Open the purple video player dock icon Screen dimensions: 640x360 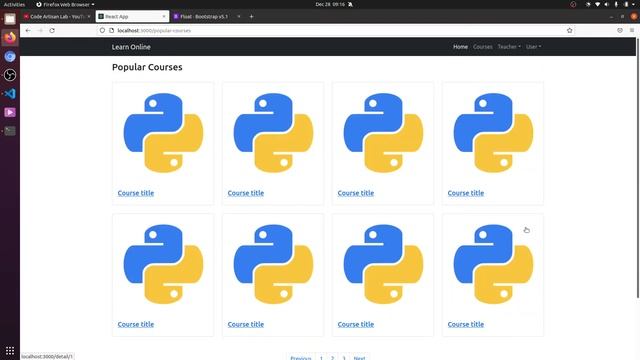coord(10,112)
